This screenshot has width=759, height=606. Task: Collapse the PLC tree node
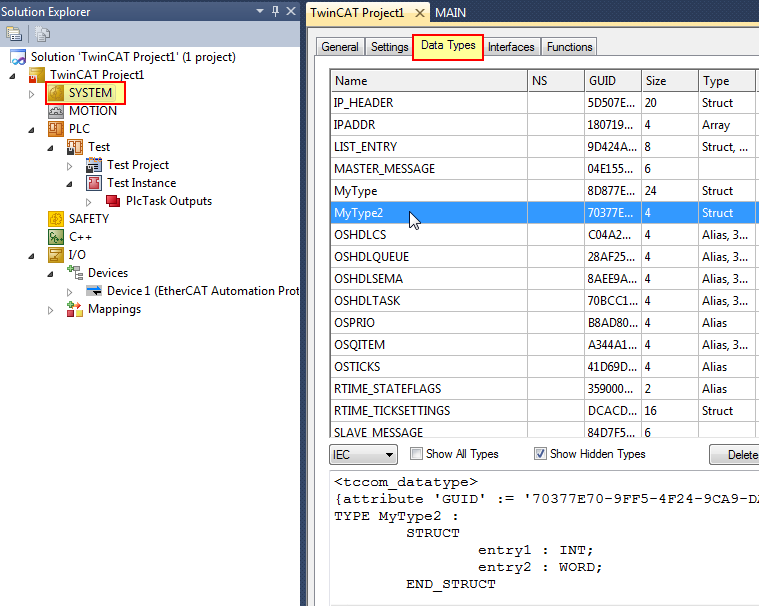(31, 130)
